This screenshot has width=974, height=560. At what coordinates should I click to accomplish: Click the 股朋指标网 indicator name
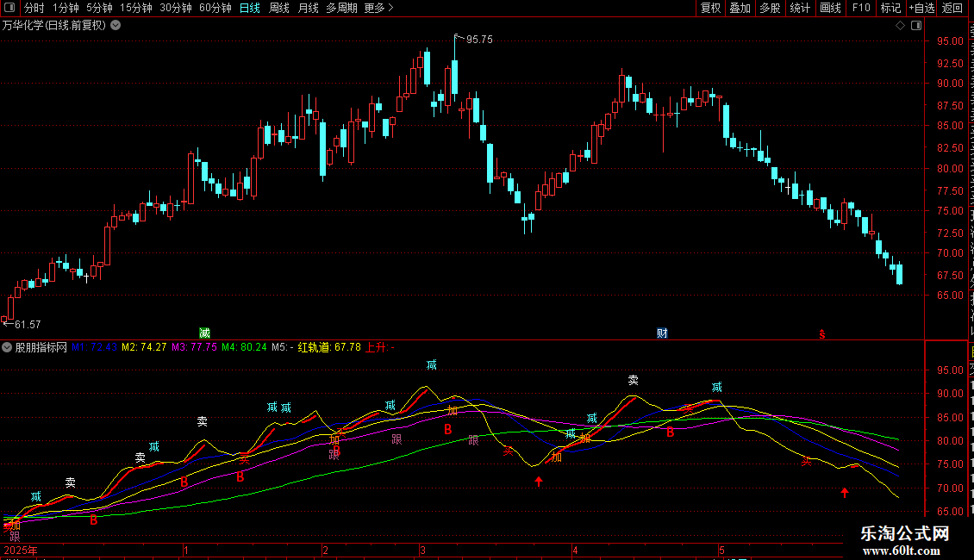point(41,348)
